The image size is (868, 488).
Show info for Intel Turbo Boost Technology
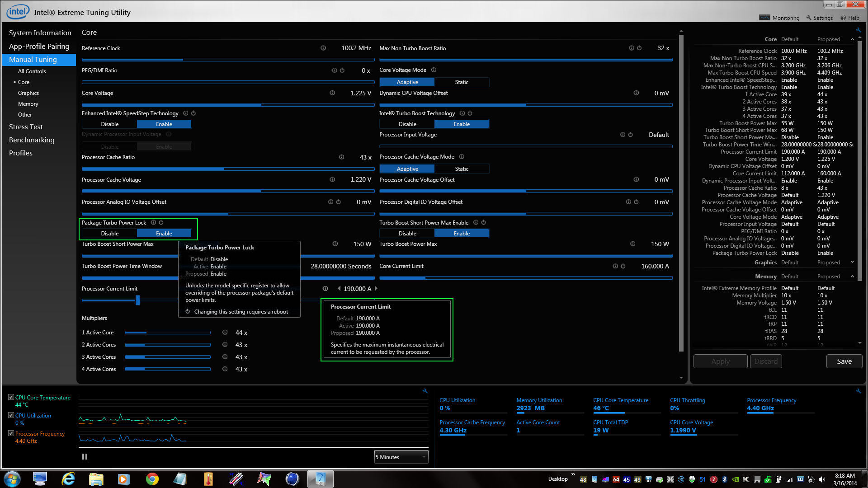pos(462,113)
